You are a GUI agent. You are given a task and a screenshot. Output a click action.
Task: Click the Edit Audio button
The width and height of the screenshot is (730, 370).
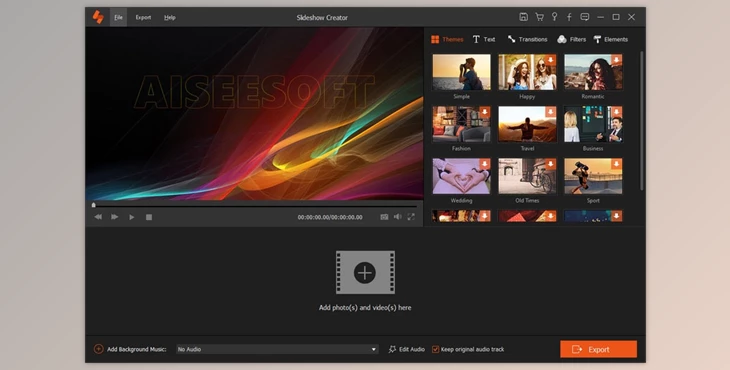coord(406,349)
